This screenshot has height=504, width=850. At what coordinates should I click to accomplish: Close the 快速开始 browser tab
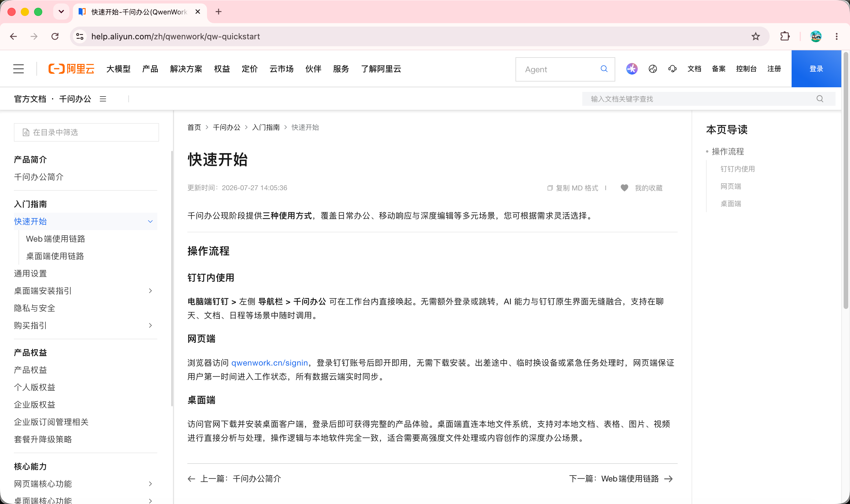pos(198,12)
